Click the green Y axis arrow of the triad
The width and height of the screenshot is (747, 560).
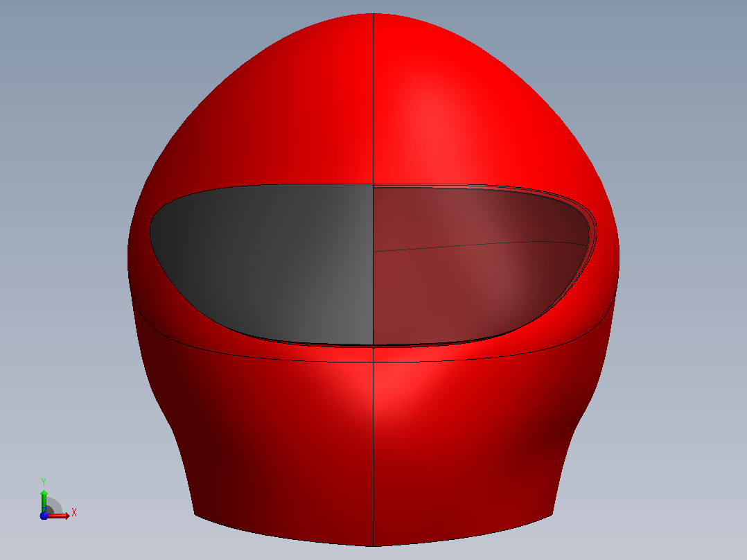point(44,500)
